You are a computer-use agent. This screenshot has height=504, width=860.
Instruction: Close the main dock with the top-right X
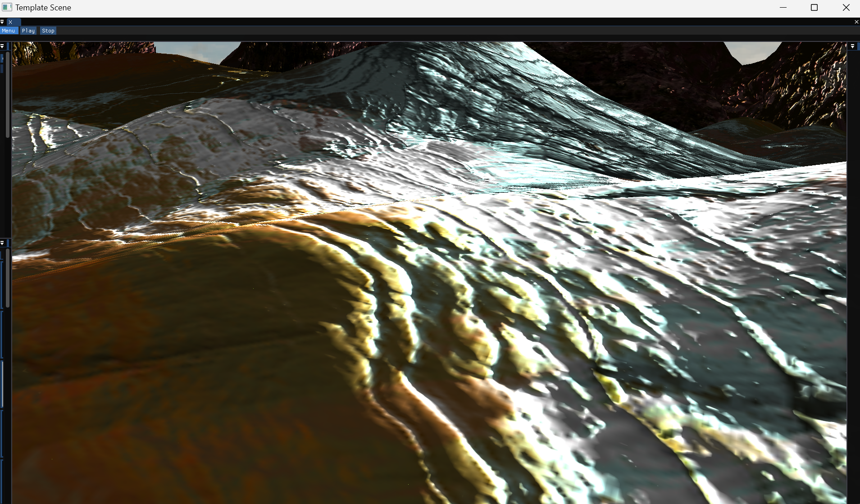[x=856, y=22]
